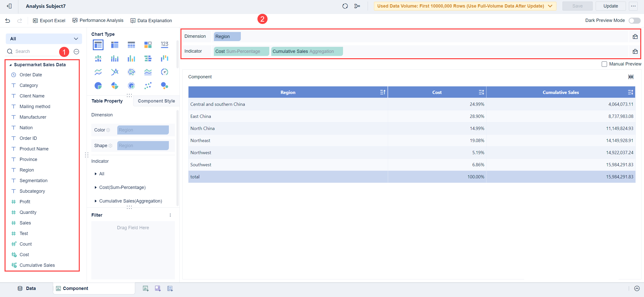Image resolution: width=644 pixels, height=297 pixels.
Task: Choose the gauge dashboard chart type
Action: (165, 72)
